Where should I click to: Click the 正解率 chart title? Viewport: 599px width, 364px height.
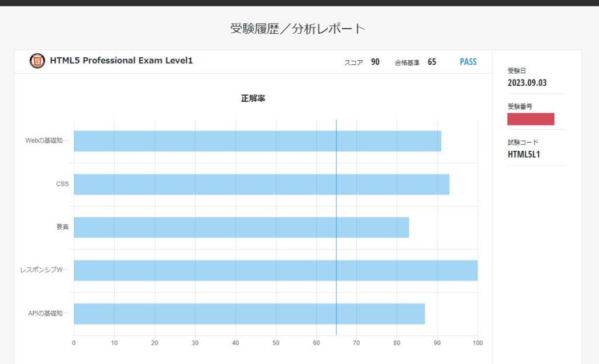(253, 98)
